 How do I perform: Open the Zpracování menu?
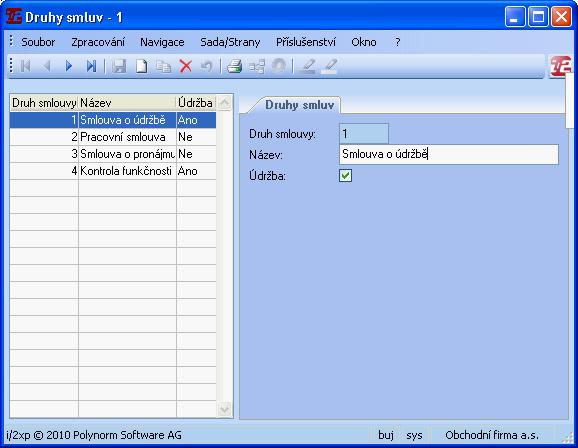point(98,42)
